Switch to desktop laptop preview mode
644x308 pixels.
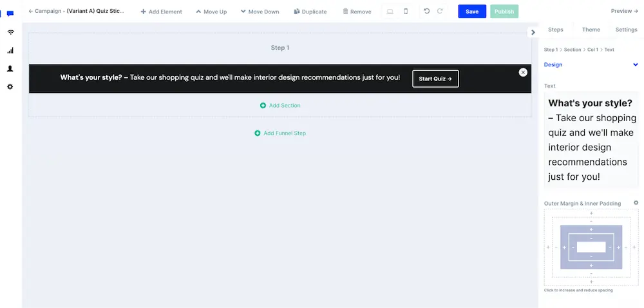pyautogui.click(x=390, y=12)
